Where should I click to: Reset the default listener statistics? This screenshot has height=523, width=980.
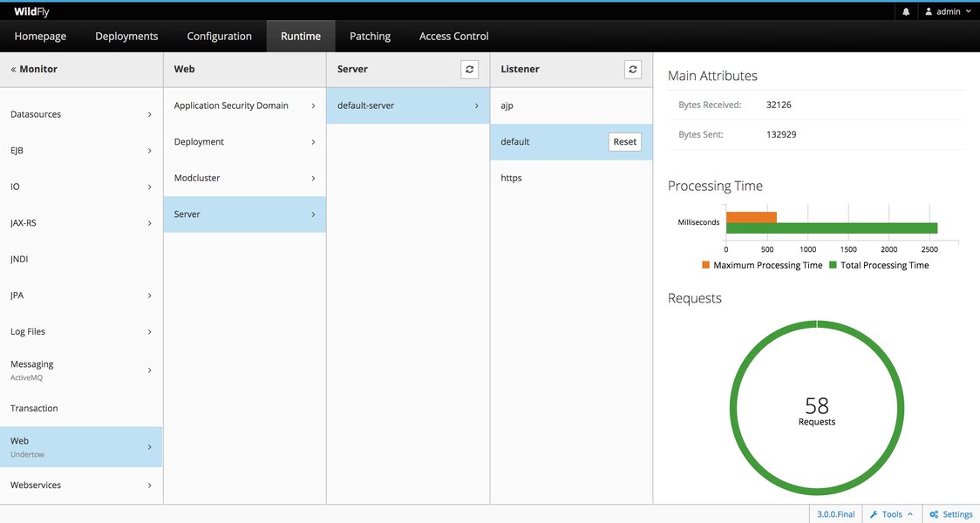coord(625,141)
